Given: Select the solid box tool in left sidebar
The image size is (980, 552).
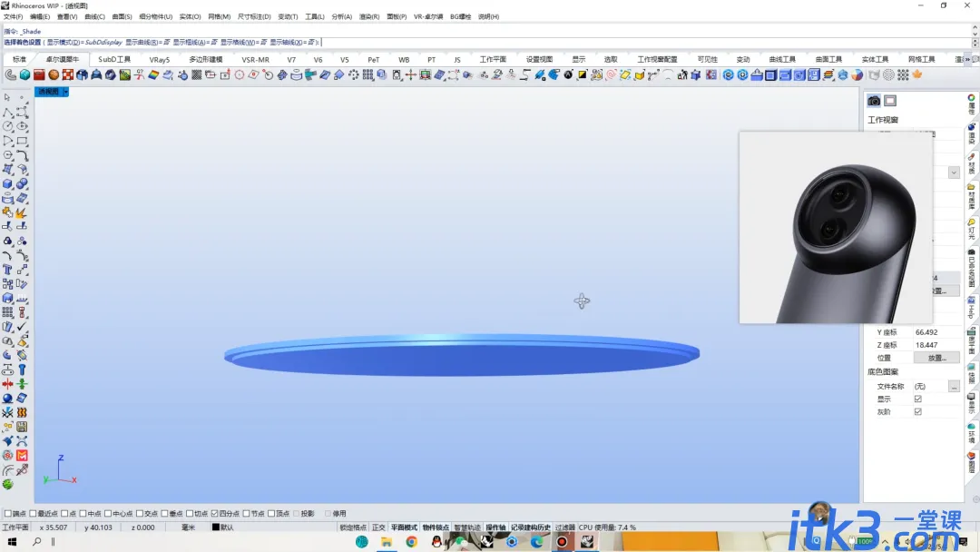Looking at the screenshot, I should [7, 183].
